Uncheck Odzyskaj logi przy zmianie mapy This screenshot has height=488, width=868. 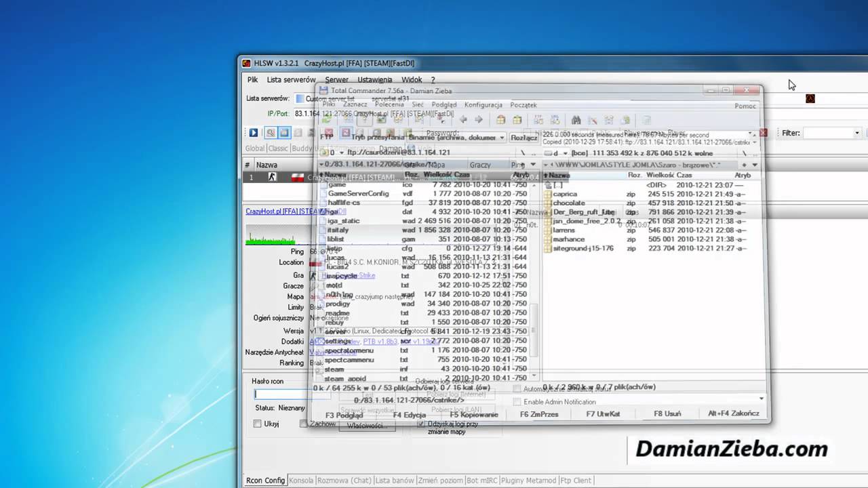(421, 424)
